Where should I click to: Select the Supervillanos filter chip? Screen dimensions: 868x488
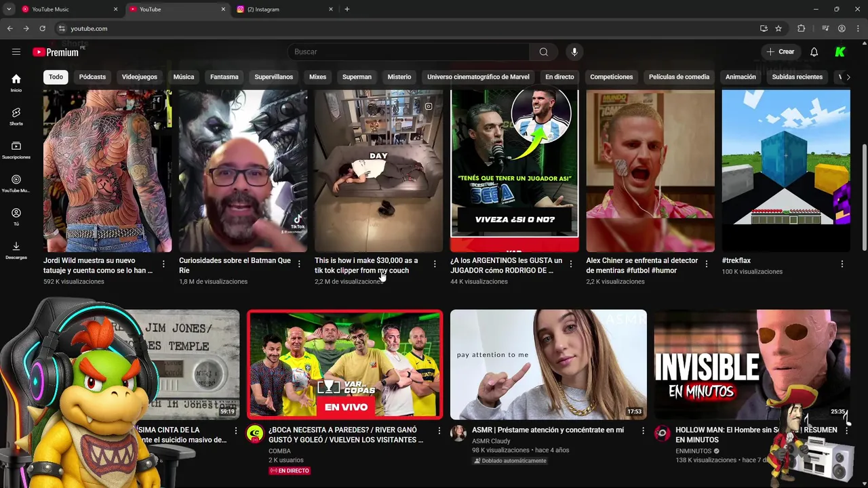[274, 77]
